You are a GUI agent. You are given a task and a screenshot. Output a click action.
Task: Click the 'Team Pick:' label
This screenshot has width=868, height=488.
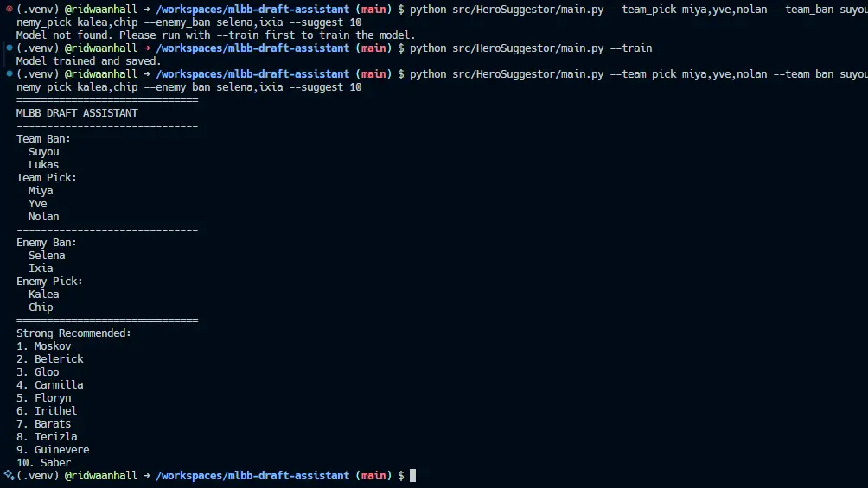pyautogui.click(x=47, y=178)
